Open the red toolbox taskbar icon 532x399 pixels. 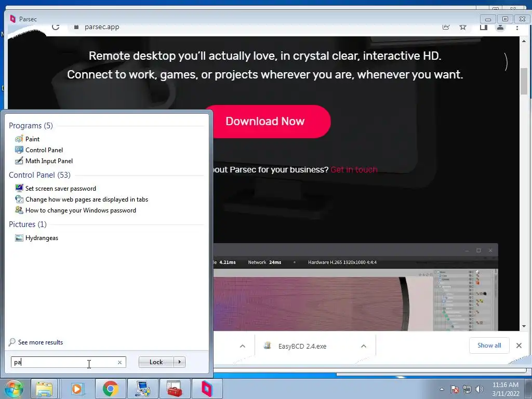click(x=175, y=389)
